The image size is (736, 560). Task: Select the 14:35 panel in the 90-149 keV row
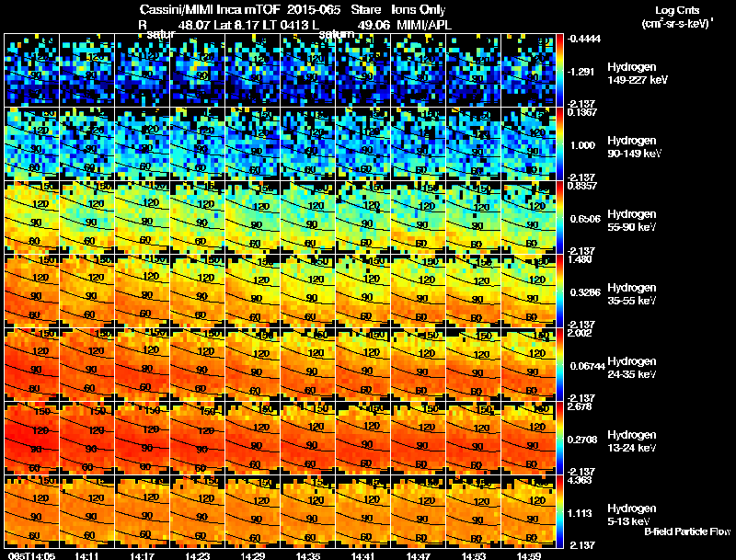point(308,143)
